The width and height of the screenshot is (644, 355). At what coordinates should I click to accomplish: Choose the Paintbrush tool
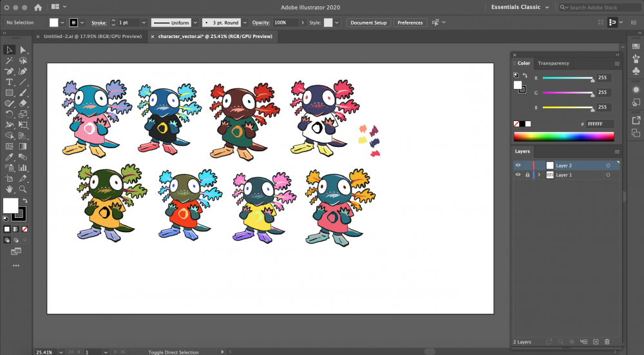click(x=23, y=92)
